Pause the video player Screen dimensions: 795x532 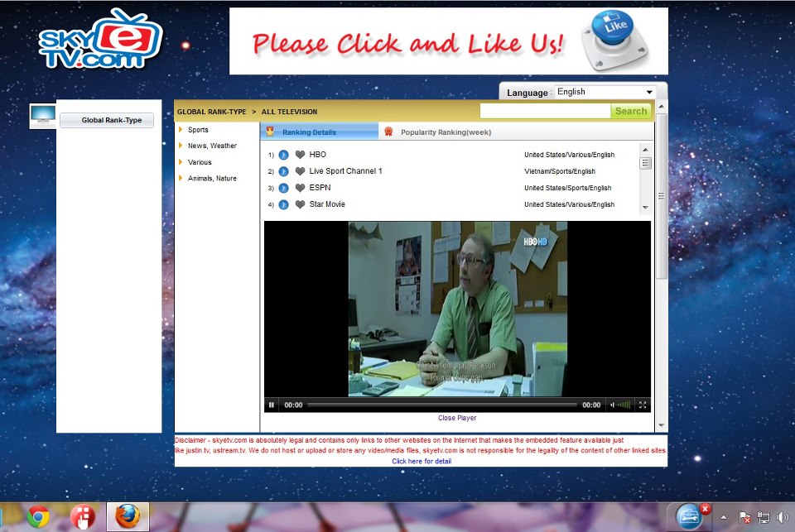[x=272, y=405]
